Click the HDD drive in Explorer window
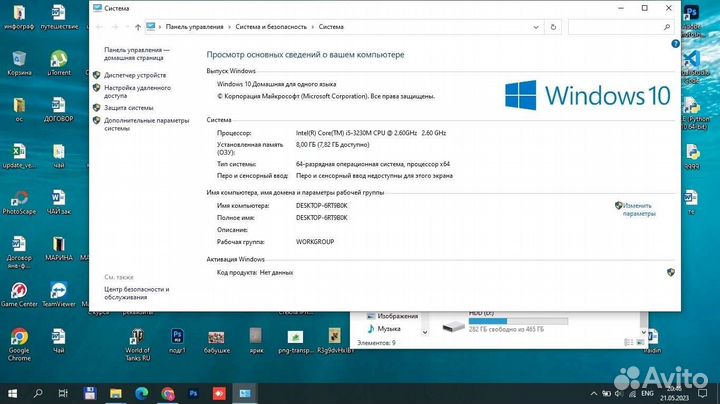 (505, 324)
